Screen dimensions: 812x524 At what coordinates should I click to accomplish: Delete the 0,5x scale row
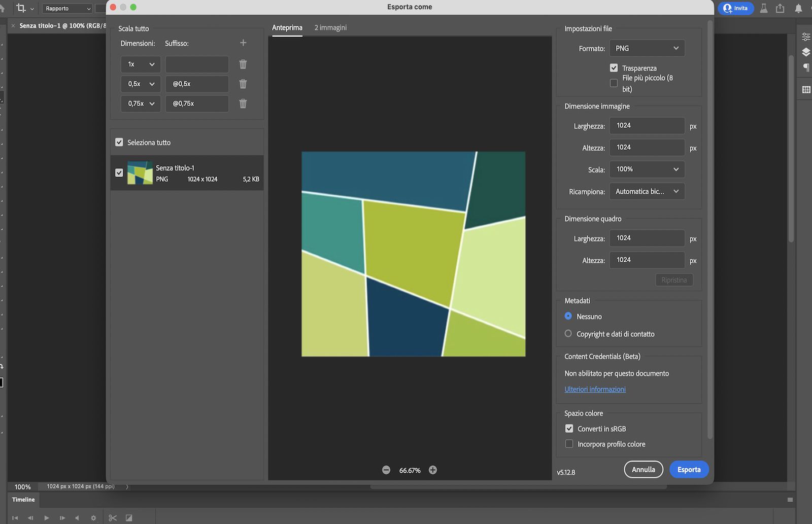243,84
